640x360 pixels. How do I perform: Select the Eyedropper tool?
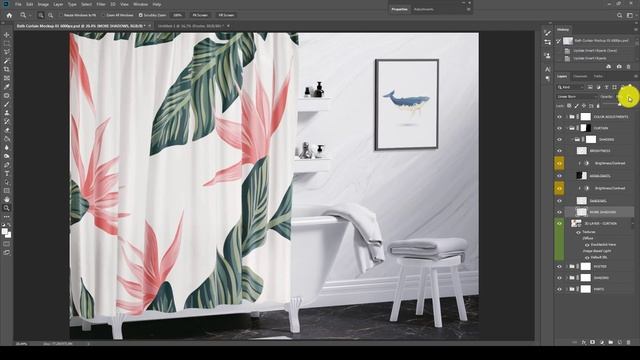7,87
